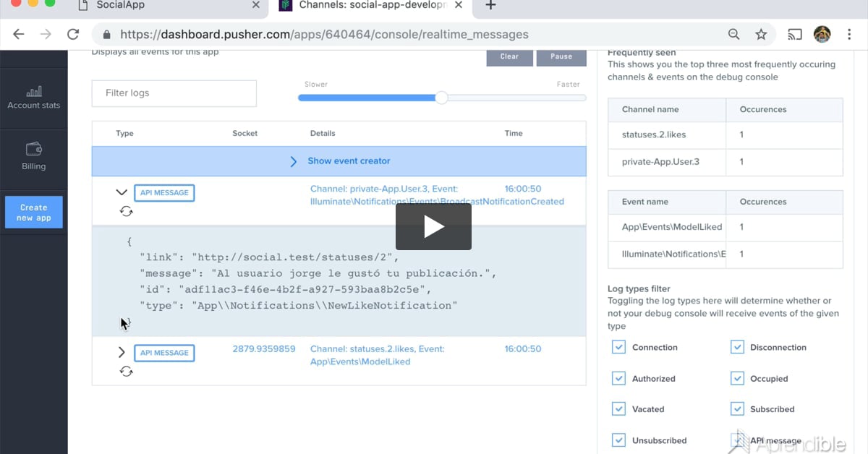Click socket ID 2879.9359859
The width and height of the screenshot is (868, 454).
point(264,348)
